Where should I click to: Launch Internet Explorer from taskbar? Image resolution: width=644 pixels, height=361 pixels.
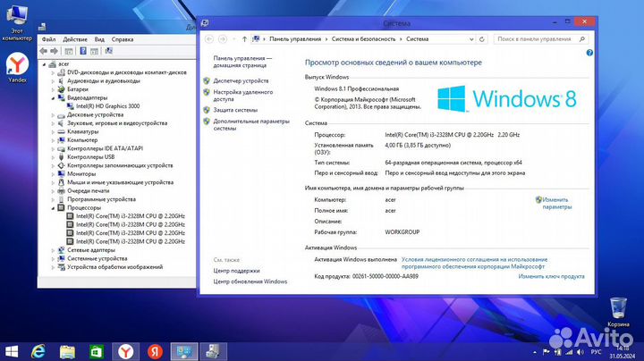point(38,351)
